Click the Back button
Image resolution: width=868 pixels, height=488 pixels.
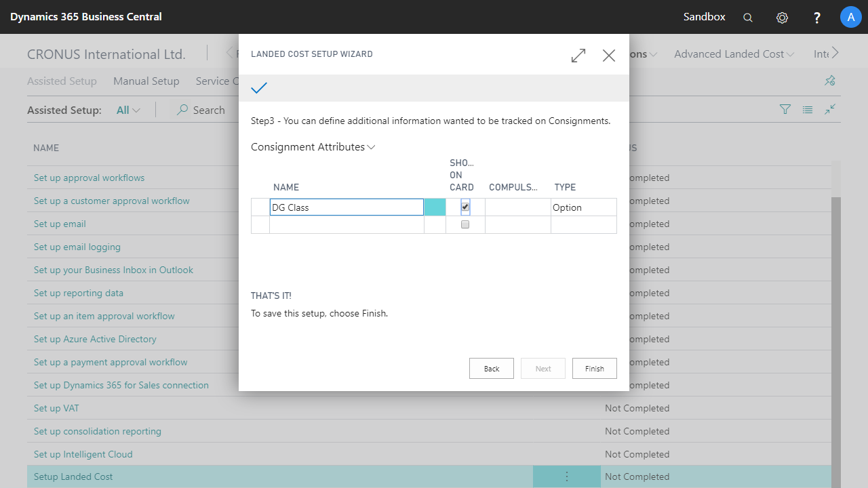click(492, 369)
